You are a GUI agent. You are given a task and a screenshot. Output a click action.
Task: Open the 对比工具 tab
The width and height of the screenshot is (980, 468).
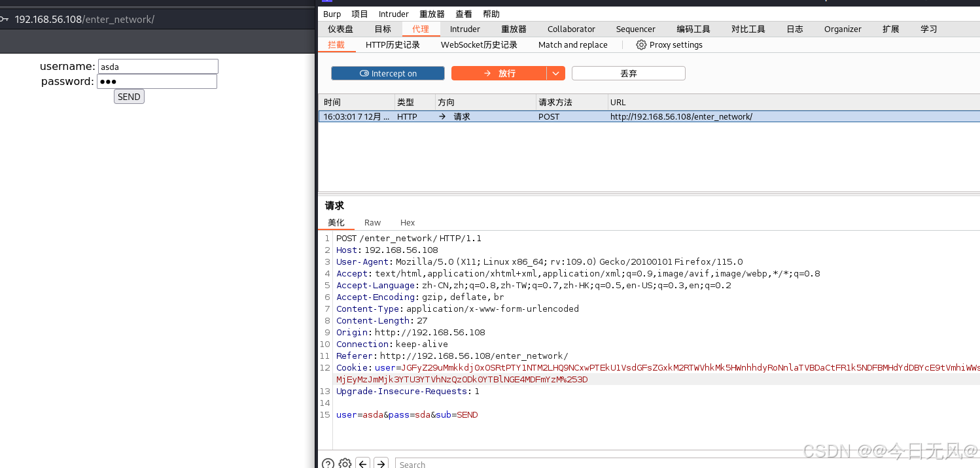(748, 29)
